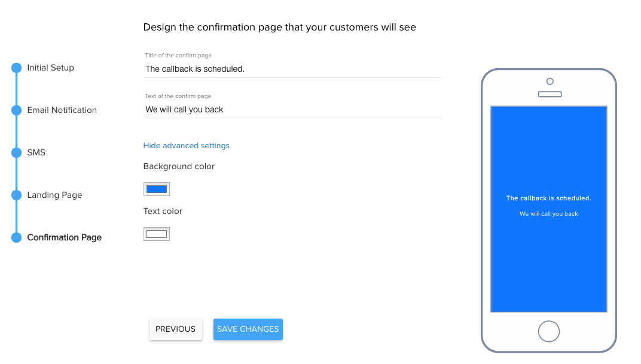This screenshot has height=364, width=641.
Task: Open the white Text color swatch
Action: tap(157, 234)
